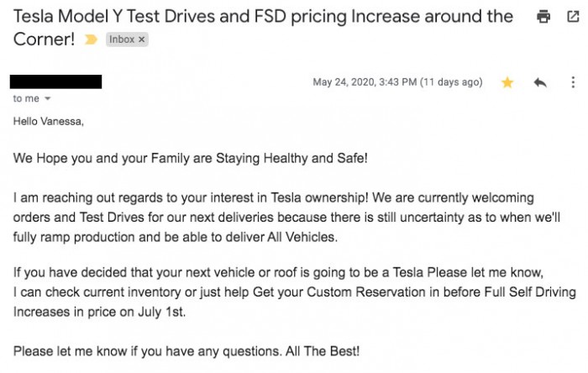Open the More options three-dot menu
The height and width of the screenshot is (373, 588).
tap(573, 82)
